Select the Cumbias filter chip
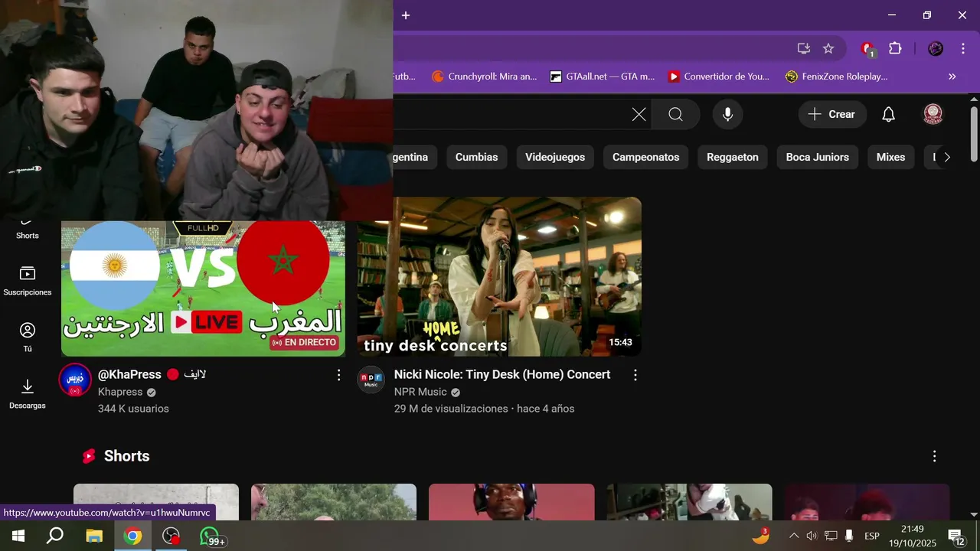The height and width of the screenshot is (551, 980). 476,157
